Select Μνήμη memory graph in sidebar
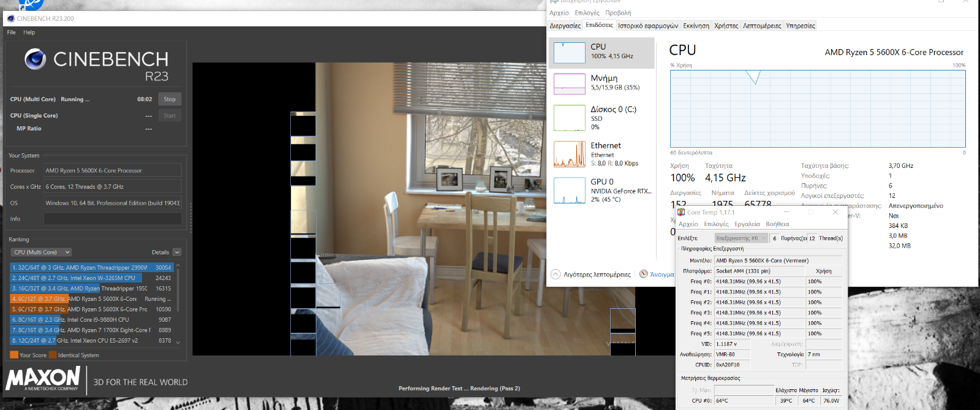Viewport: 980px width, 410px height. [570, 84]
